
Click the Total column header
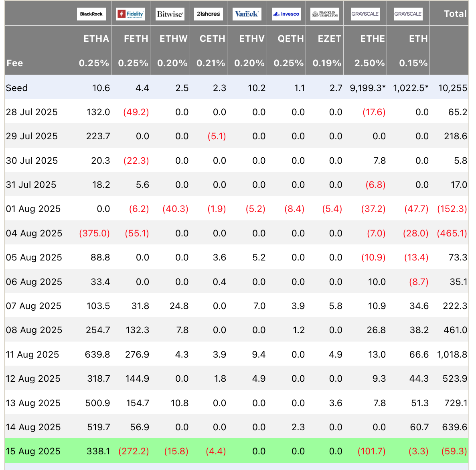tap(455, 14)
